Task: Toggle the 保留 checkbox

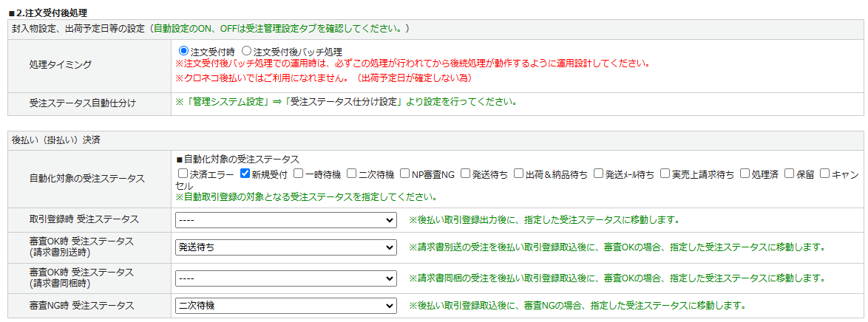Action: click(789, 174)
